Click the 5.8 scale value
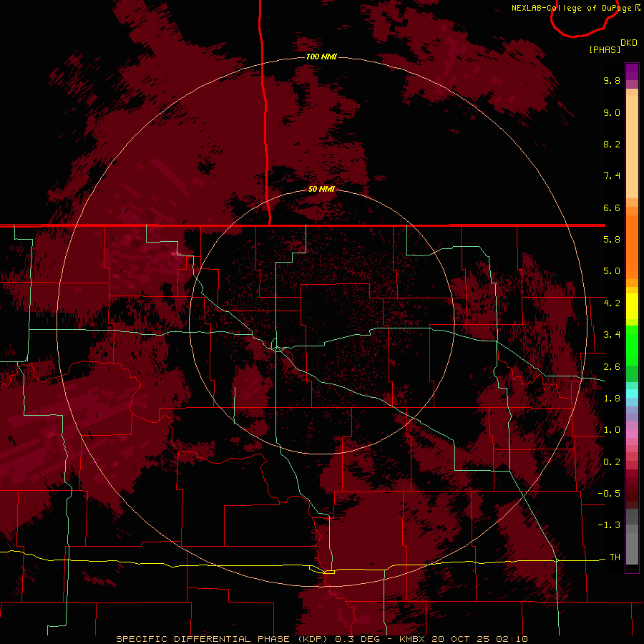 [x=612, y=240]
